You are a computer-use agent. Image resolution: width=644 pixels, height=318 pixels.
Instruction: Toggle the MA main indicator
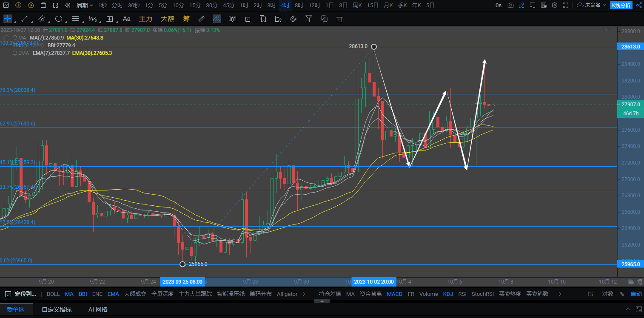click(69, 294)
